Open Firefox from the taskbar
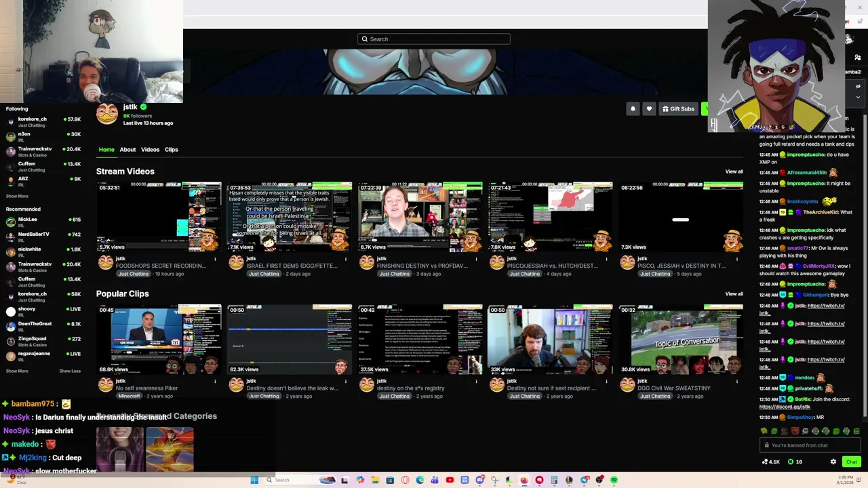This screenshot has width=868, height=488. coord(524,480)
